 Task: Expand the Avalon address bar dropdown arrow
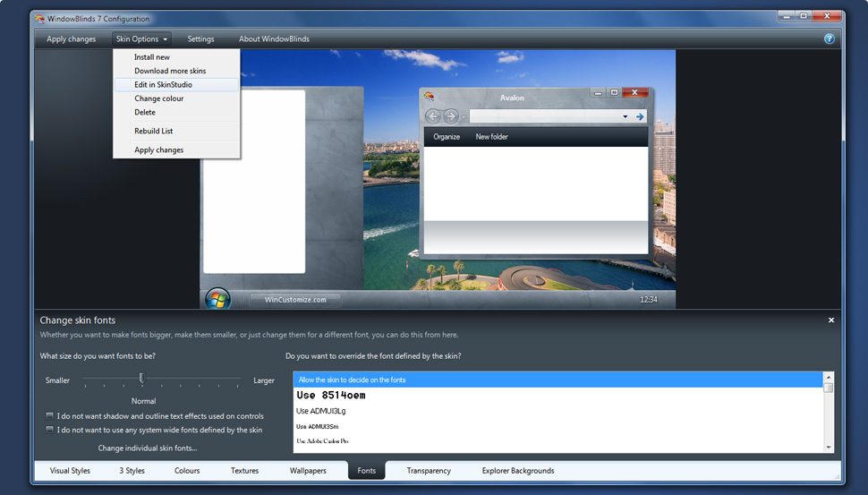(625, 117)
